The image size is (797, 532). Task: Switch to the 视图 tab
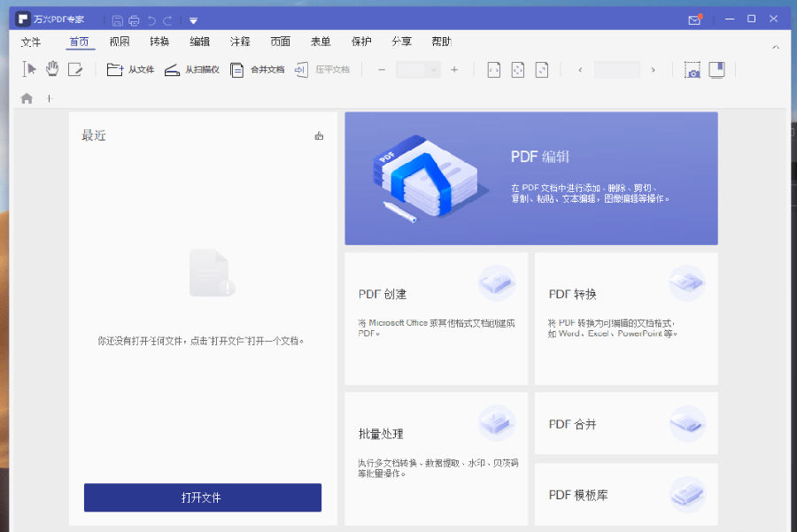tap(120, 42)
